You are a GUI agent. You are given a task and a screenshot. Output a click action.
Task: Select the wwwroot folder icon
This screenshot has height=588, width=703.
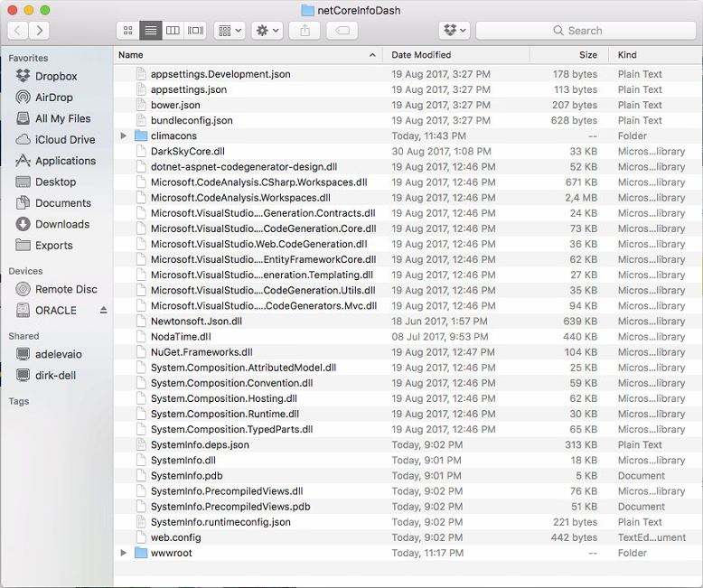pyautogui.click(x=141, y=553)
